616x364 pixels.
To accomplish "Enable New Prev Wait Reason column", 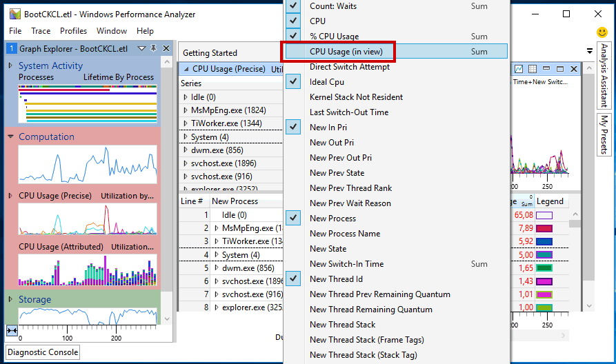I will click(350, 203).
